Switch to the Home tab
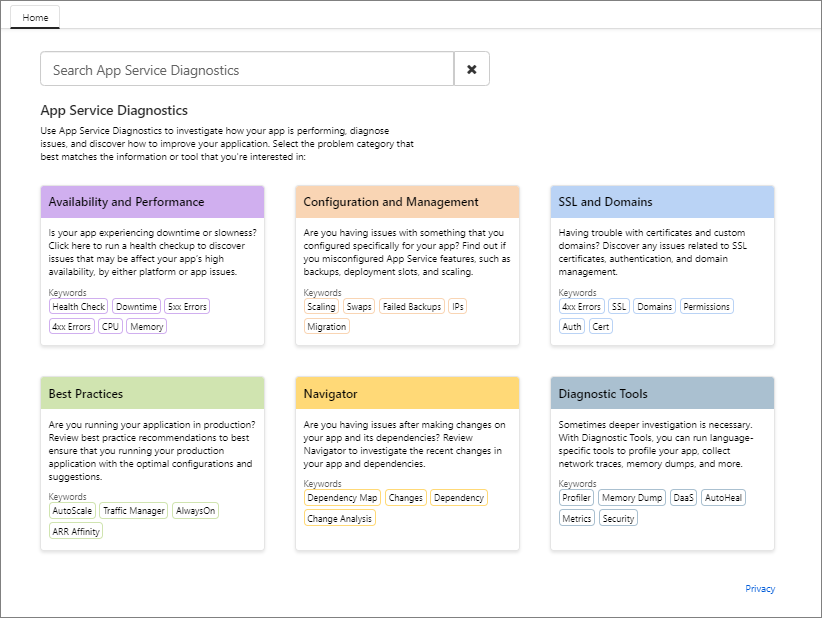 click(x=34, y=17)
